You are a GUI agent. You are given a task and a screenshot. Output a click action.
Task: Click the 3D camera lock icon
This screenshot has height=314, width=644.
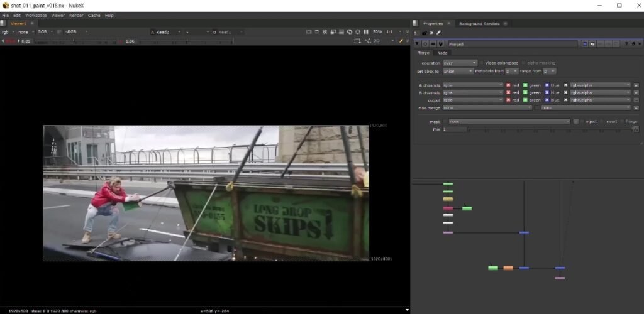[x=367, y=41]
